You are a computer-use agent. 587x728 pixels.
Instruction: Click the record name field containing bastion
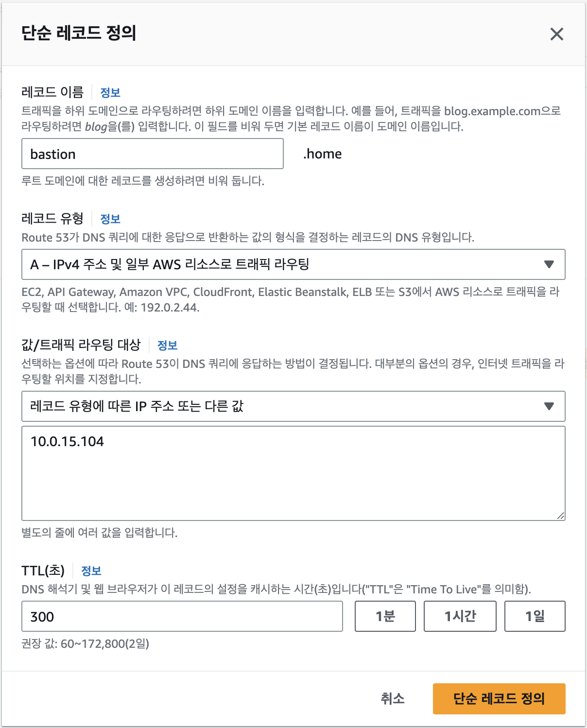point(152,154)
